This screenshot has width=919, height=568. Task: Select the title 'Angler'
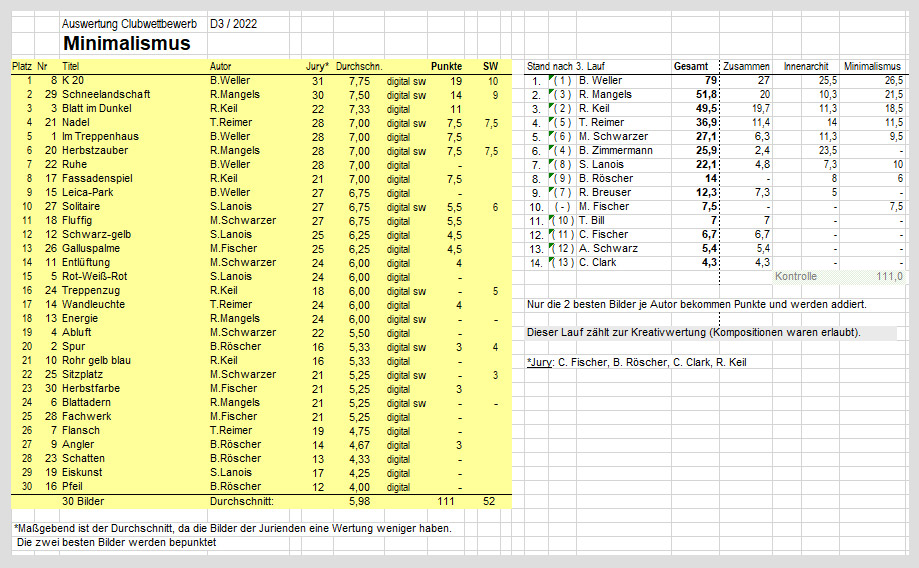(78, 445)
